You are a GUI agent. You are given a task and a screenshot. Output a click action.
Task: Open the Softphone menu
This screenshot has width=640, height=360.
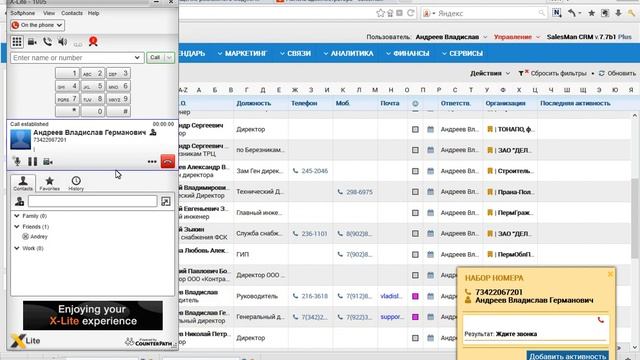(23, 13)
